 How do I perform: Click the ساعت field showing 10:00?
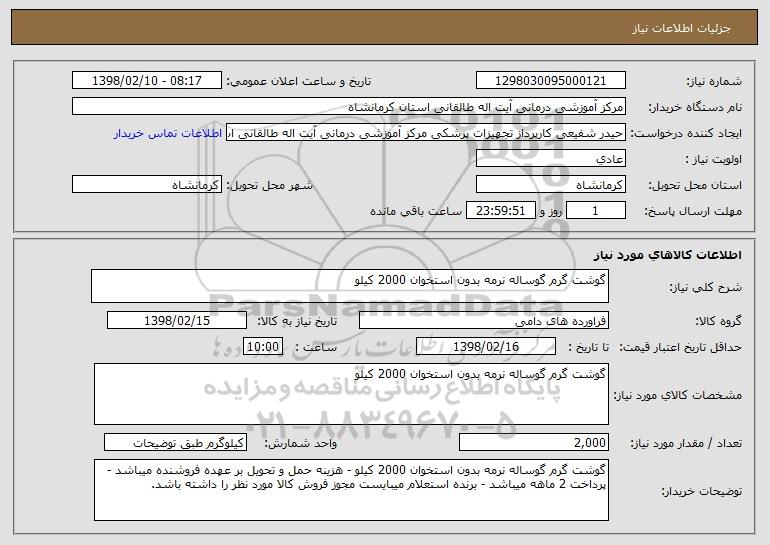point(263,347)
